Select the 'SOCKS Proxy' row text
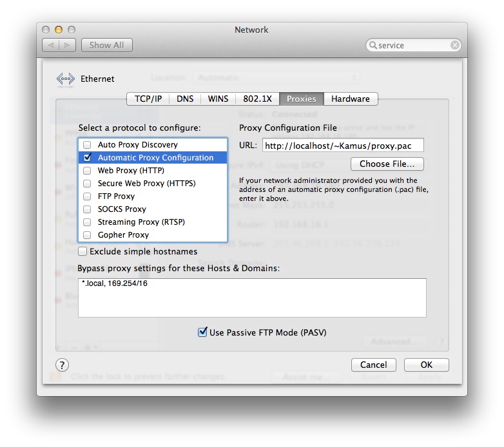Image resolution: width=504 pixels, height=447 pixels. pyautogui.click(x=122, y=209)
